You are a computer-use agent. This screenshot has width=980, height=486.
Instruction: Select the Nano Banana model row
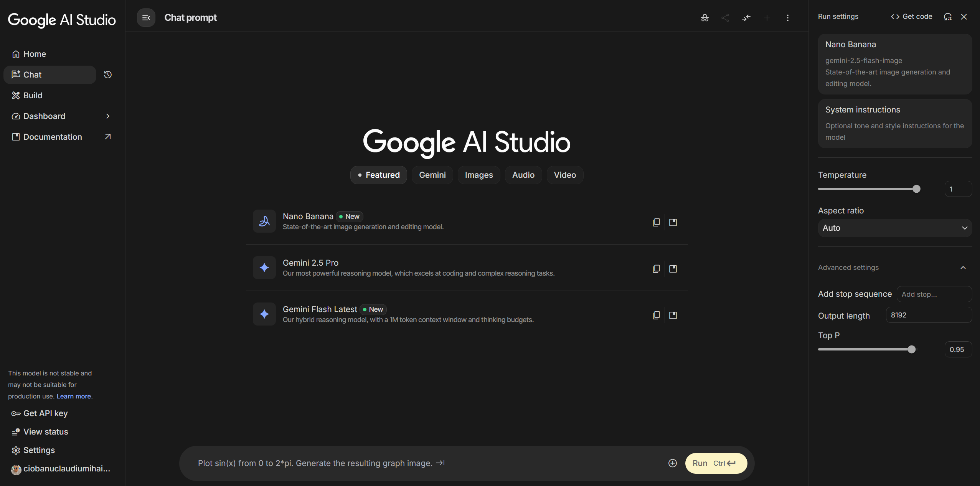[467, 221]
